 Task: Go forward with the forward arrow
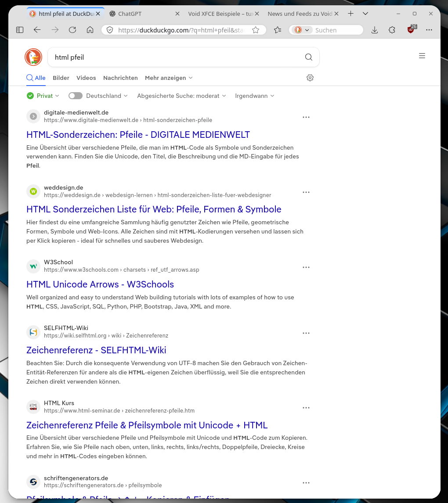55,30
